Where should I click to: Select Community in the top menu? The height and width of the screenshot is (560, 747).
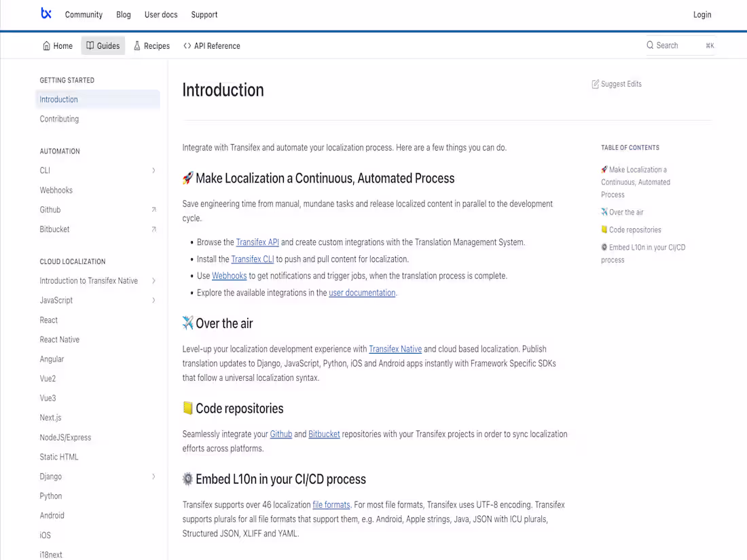coord(84,14)
